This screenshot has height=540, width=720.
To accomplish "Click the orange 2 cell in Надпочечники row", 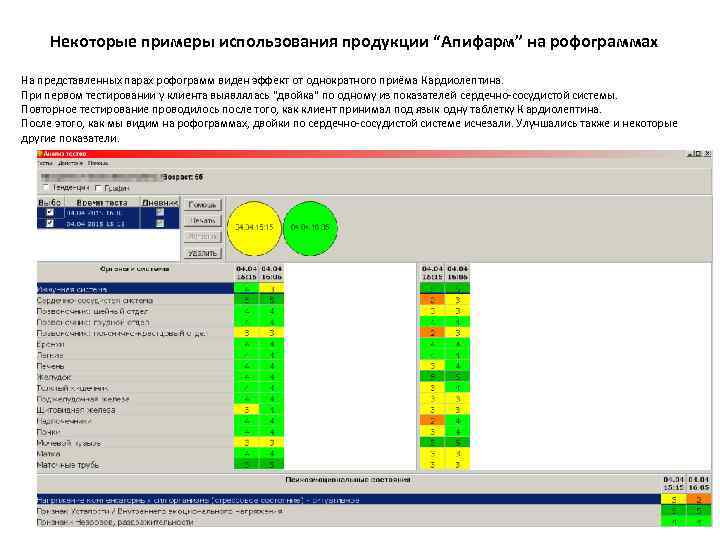I will click(x=433, y=421).
